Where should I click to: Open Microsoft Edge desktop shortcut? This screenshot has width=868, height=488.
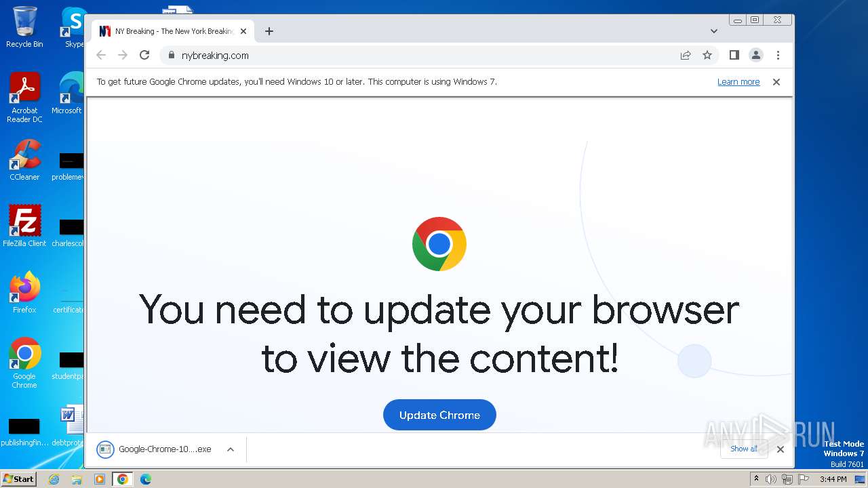click(x=68, y=94)
